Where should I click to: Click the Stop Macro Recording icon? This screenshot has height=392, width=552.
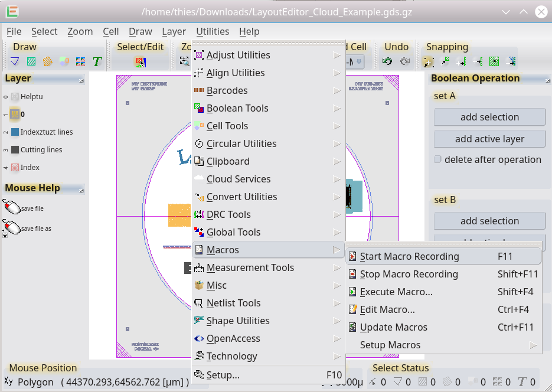[352, 274]
